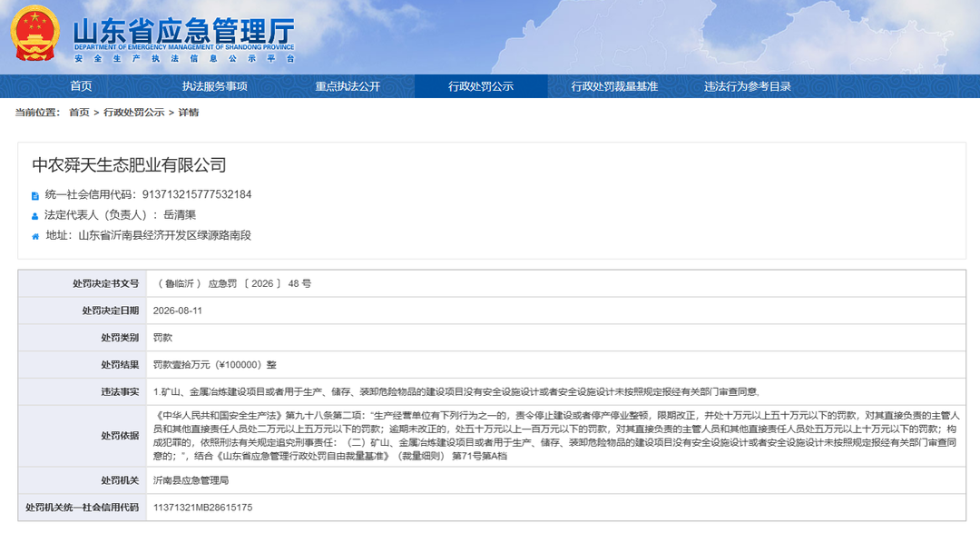Go to 行政处罚公示 in the breadcrumb

point(133,113)
